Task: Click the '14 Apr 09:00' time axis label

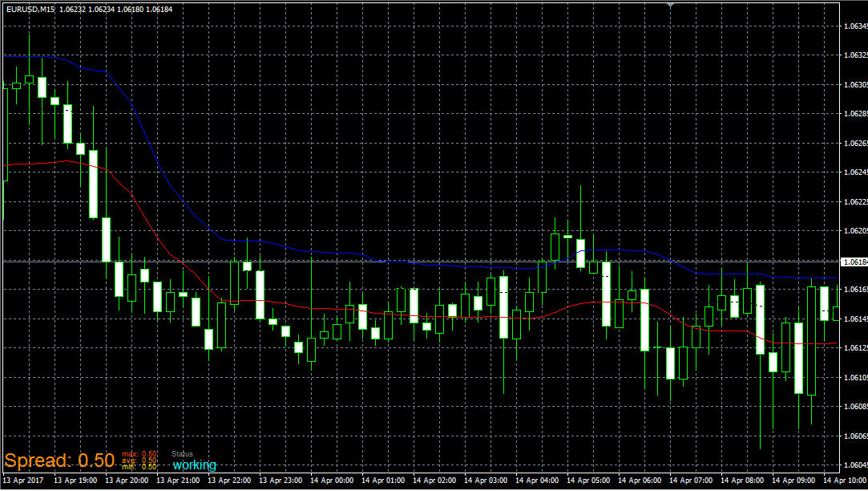Action: coord(793,481)
